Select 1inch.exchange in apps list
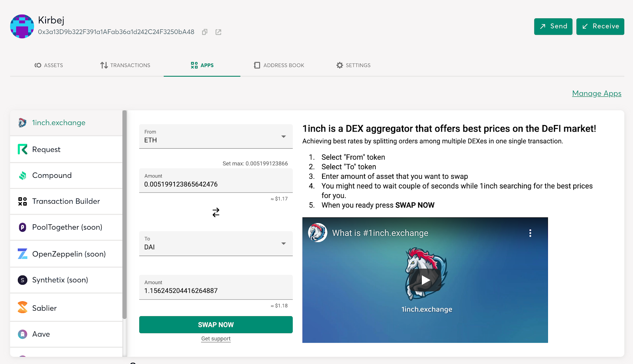This screenshot has height=364, width=633. click(x=66, y=123)
